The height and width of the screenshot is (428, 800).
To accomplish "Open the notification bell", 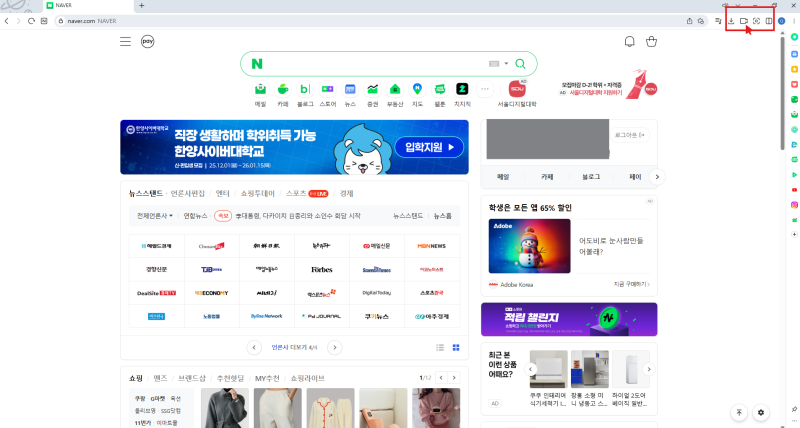I will click(630, 42).
